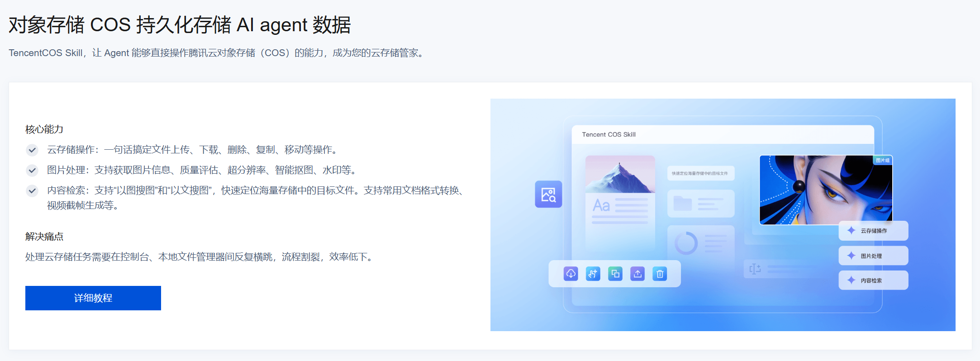The image size is (980, 361).
Task: Open the 详细教程 tutorial button
Action: [x=93, y=298]
